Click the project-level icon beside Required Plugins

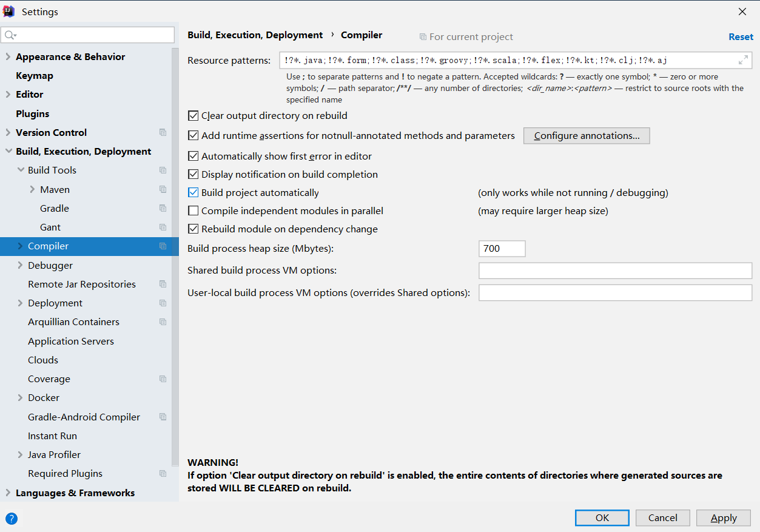[163, 473]
